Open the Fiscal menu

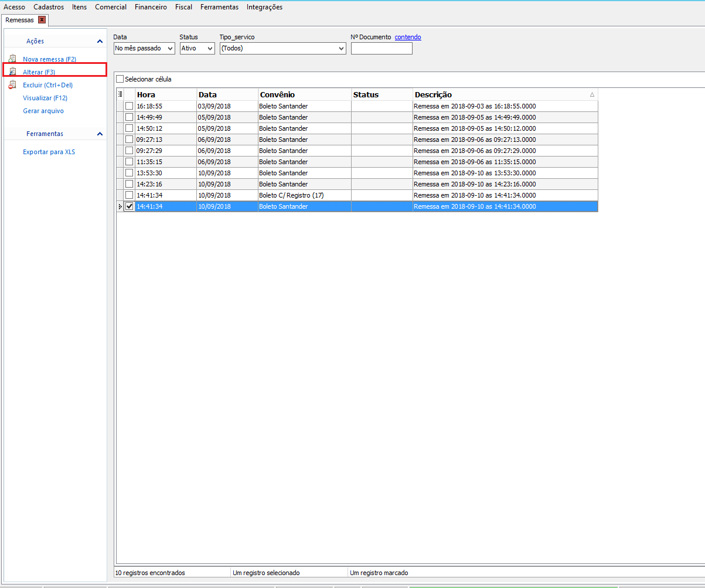[x=183, y=7]
